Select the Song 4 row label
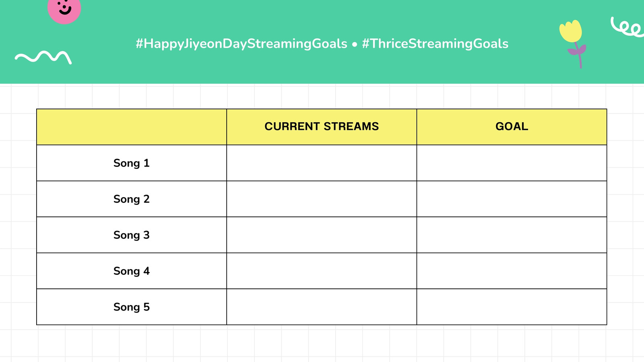The width and height of the screenshot is (644, 362). 132,271
